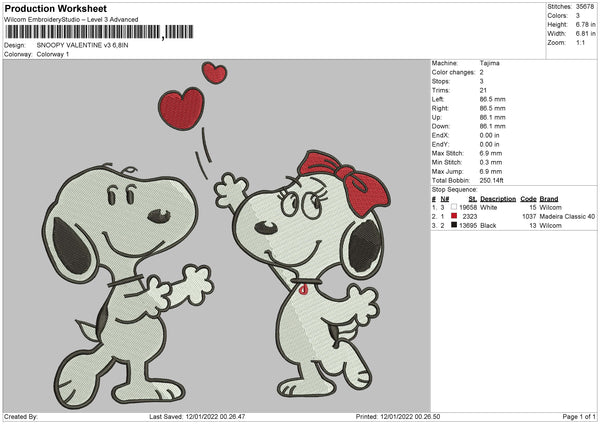This screenshot has width=600, height=424.
Task: Click the 'EndY:' label
Action: [440, 144]
